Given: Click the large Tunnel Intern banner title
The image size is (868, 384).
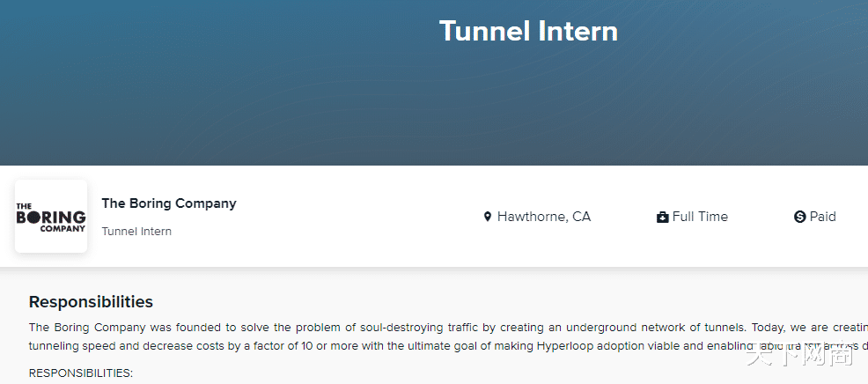Looking at the screenshot, I should click(528, 31).
